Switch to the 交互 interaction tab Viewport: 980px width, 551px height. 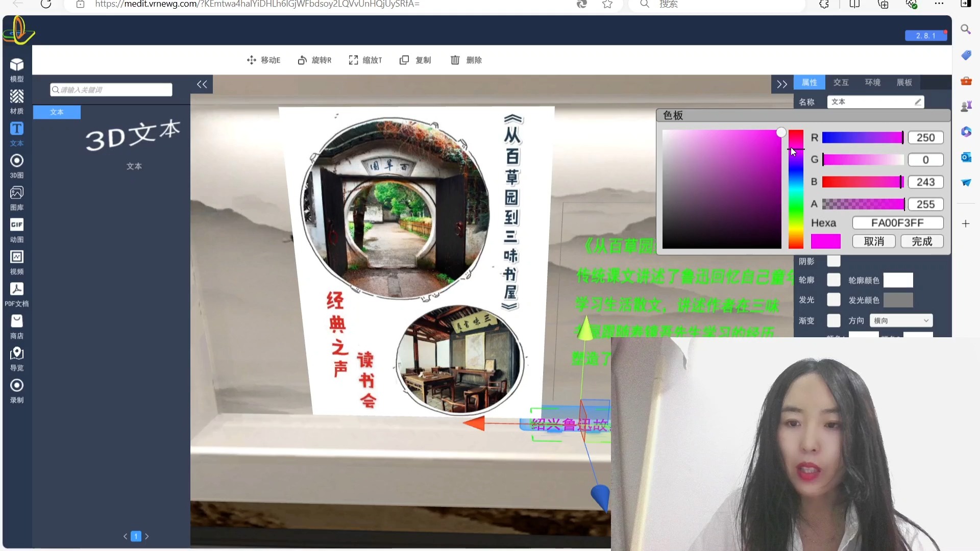[x=841, y=83]
